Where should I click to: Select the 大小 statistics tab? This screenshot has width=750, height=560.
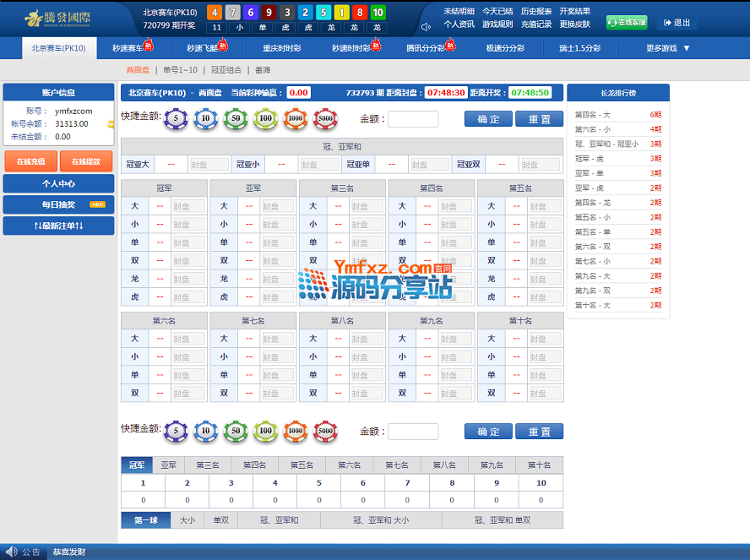(x=187, y=520)
